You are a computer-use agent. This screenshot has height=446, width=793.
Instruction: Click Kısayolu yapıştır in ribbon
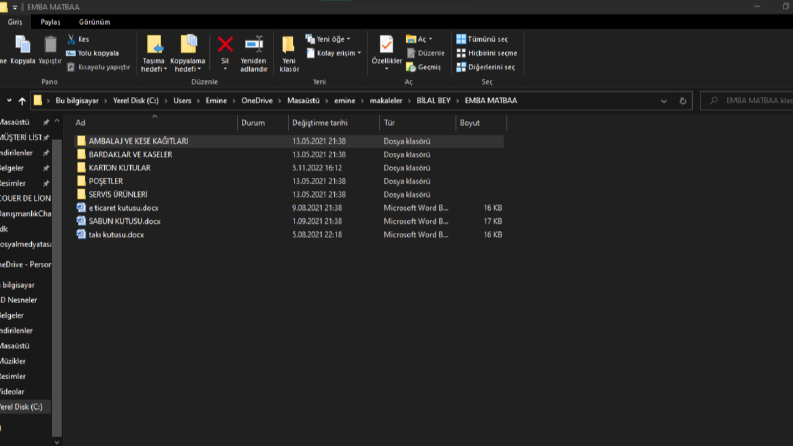(99, 67)
